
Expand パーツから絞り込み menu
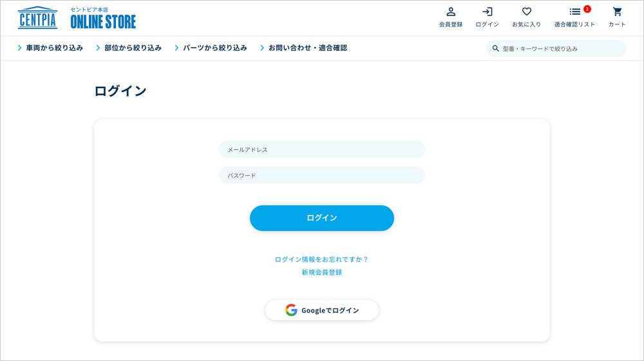click(x=211, y=48)
